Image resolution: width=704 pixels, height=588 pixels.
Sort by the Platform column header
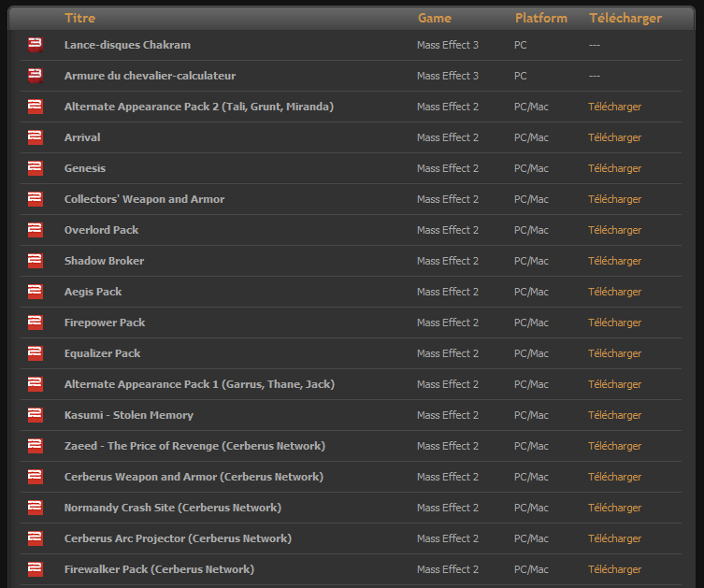[x=541, y=18]
